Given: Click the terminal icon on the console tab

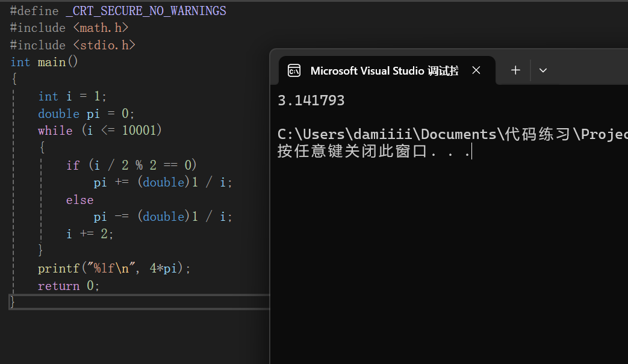Looking at the screenshot, I should pyautogui.click(x=294, y=70).
